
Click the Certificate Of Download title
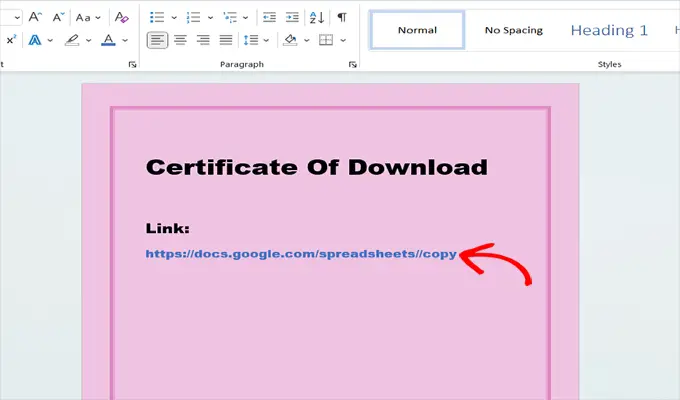pyautogui.click(x=317, y=167)
